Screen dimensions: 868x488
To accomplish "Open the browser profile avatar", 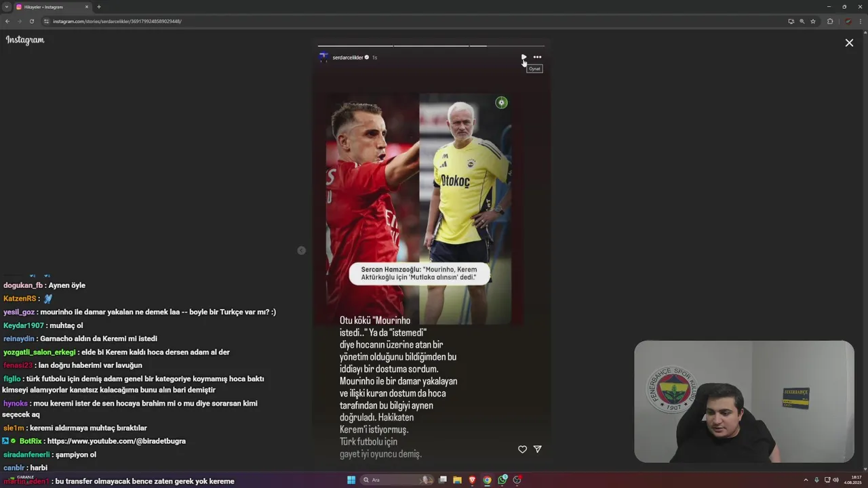I will point(848,21).
